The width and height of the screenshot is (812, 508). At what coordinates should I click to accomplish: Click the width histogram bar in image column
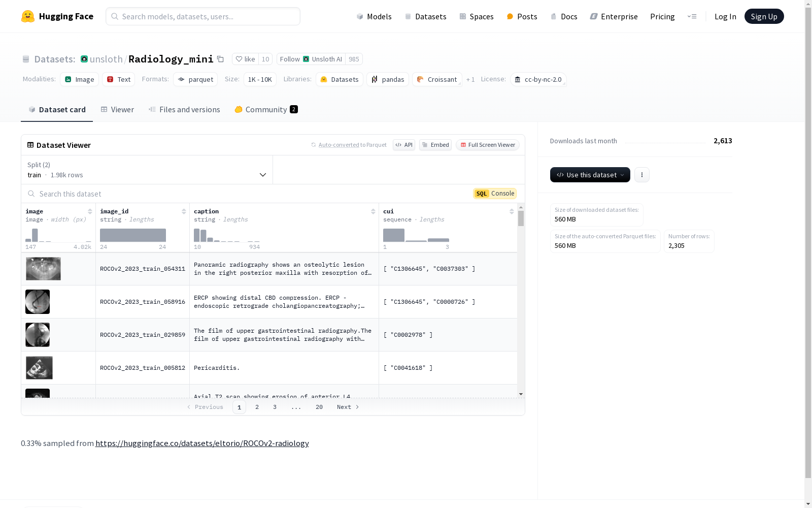(x=35, y=235)
